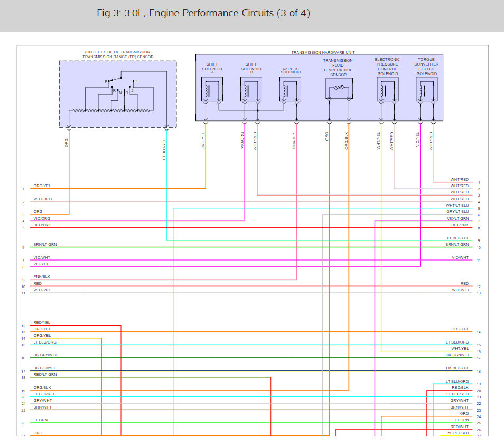This screenshot has height=445, width=504.
Task: Click right-side 'RED' wire label at pin 12
Action: pos(464,284)
